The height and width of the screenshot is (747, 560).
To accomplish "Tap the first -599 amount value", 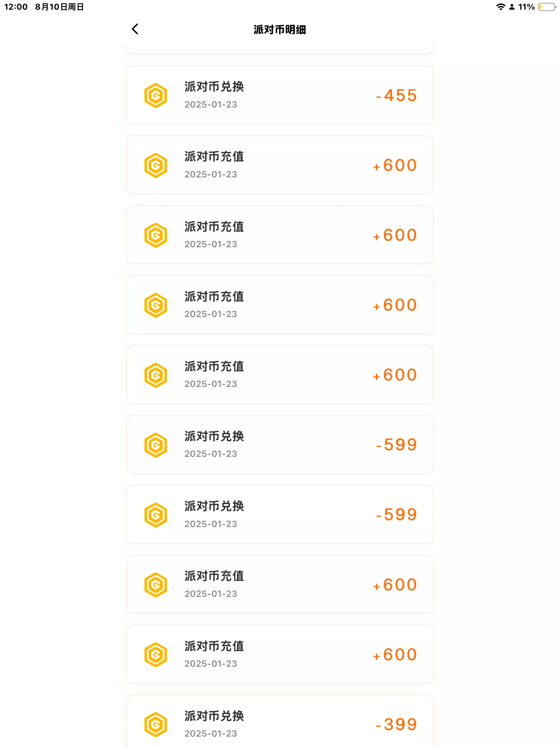I will (397, 445).
